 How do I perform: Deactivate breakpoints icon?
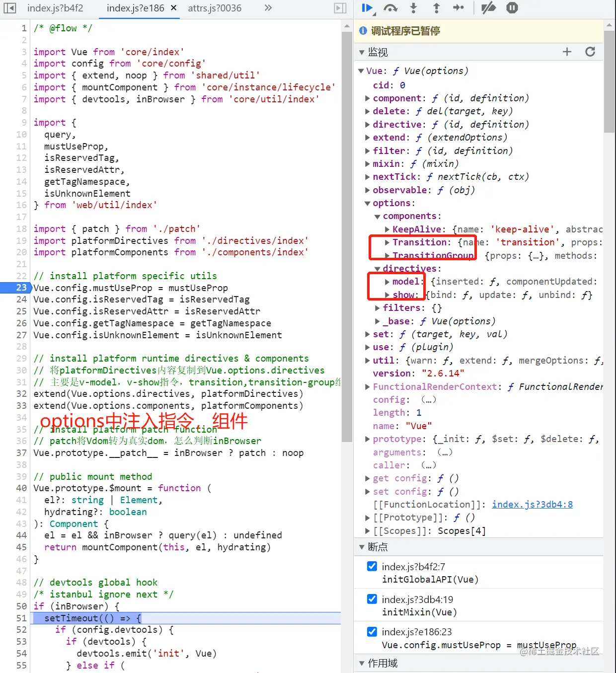click(x=489, y=8)
